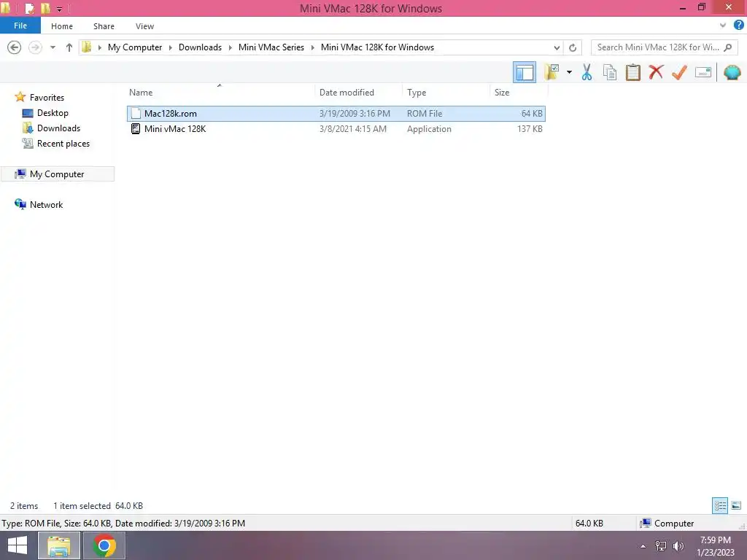Open the File menu tab
This screenshot has height=560, width=747.
[x=20, y=26]
